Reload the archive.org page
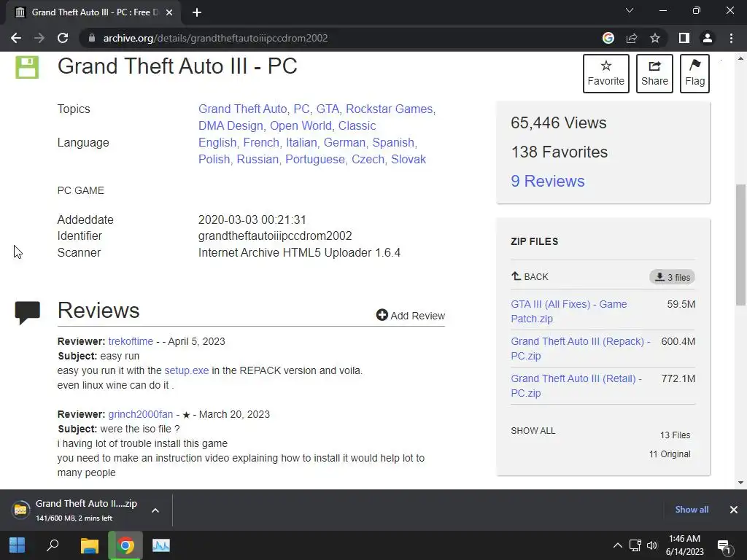 63,38
